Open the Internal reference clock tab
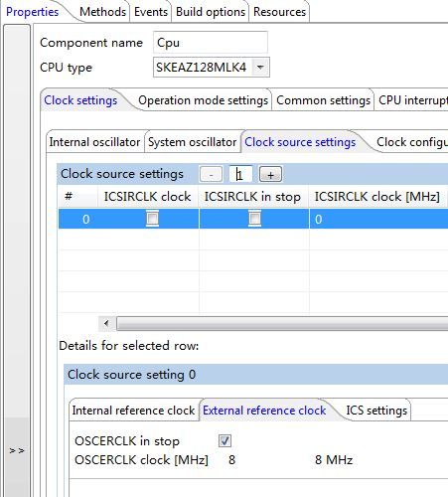 [x=133, y=411]
